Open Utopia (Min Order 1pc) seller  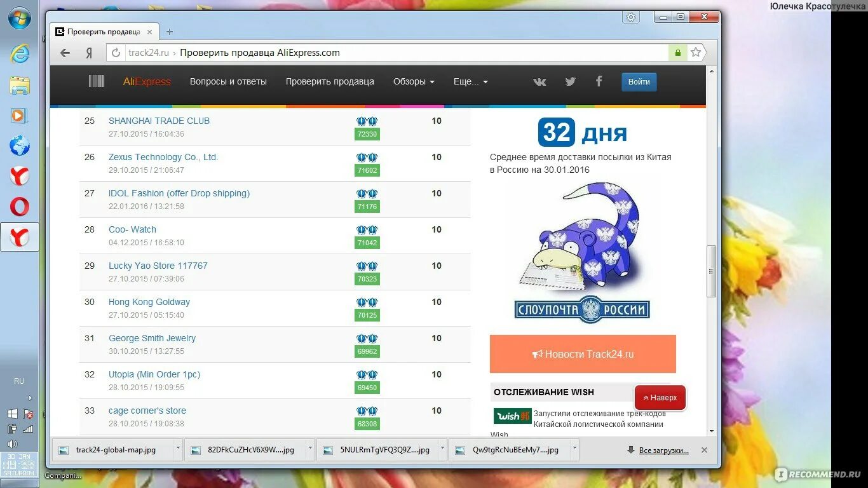coord(154,374)
